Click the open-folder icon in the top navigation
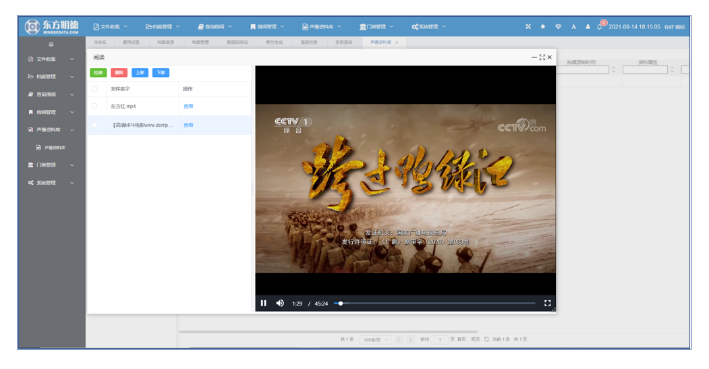The width and height of the screenshot is (709, 369). (148, 27)
